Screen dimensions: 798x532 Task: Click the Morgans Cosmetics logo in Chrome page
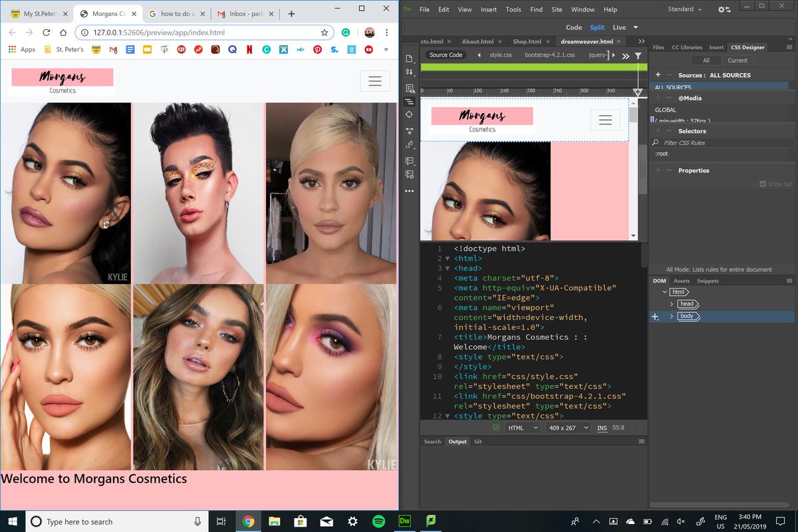pyautogui.click(x=63, y=81)
